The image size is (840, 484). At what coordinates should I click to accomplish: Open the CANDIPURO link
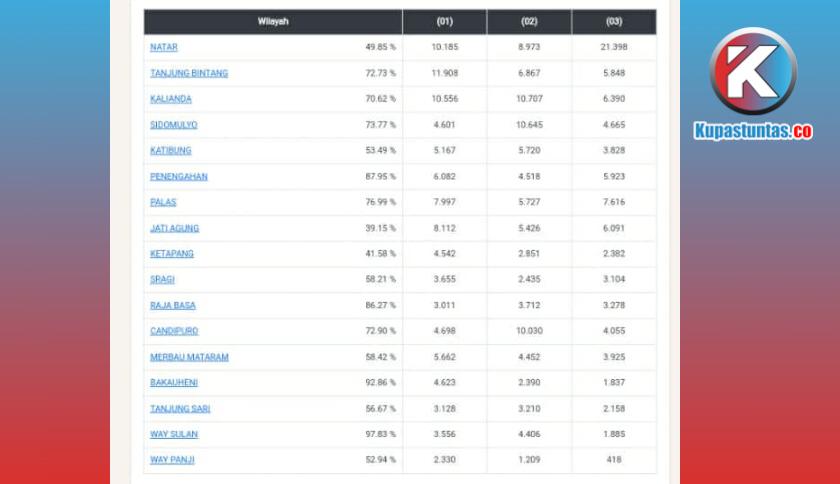point(174,331)
